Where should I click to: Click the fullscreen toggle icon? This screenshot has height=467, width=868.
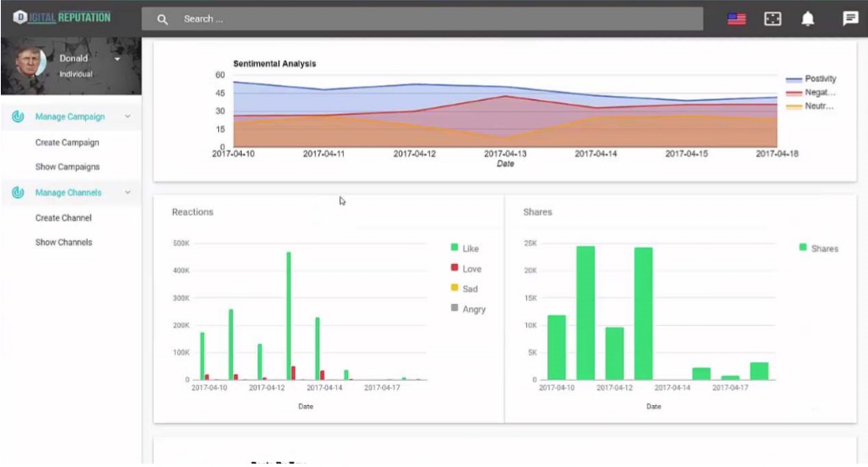[x=774, y=19]
